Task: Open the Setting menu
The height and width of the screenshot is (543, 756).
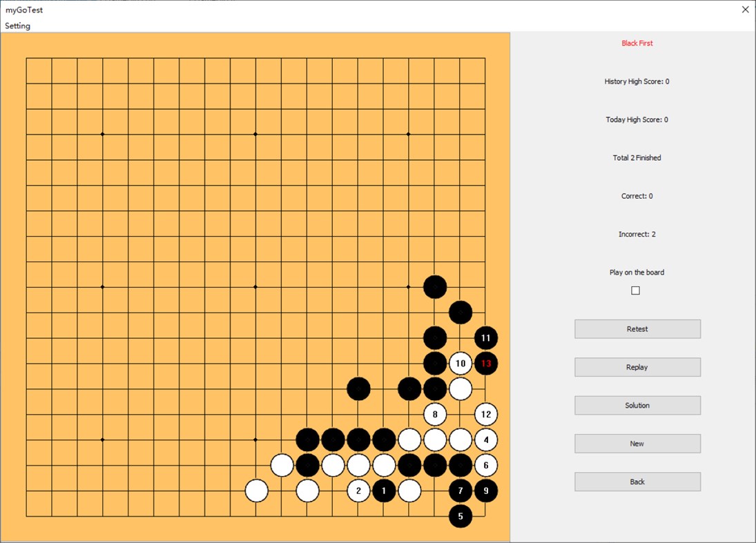Action: pos(17,26)
